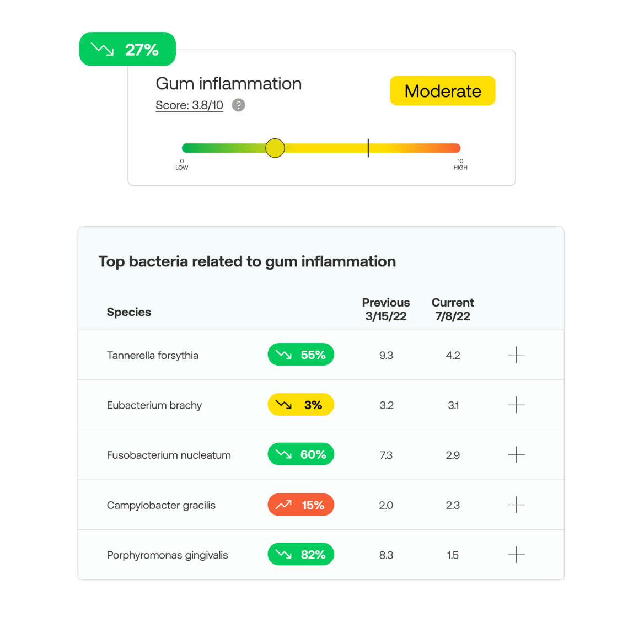Click the 55% decrease badge
This screenshot has height=644, width=644.
tap(300, 355)
